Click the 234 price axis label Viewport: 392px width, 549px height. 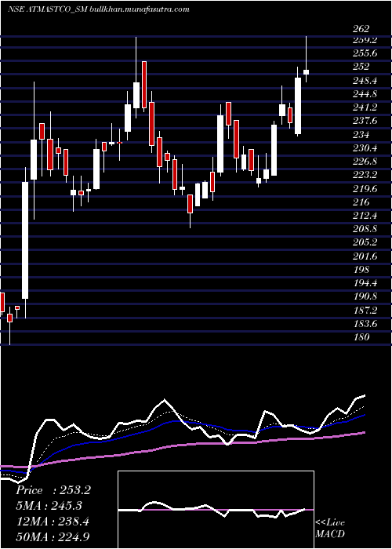(x=361, y=135)
